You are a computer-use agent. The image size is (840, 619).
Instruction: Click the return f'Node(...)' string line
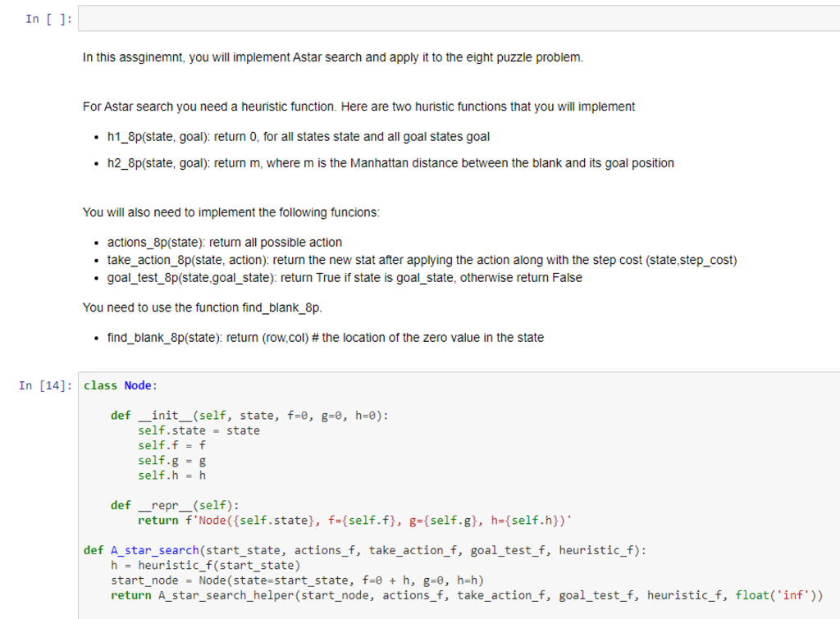click(x=354, y=521)
